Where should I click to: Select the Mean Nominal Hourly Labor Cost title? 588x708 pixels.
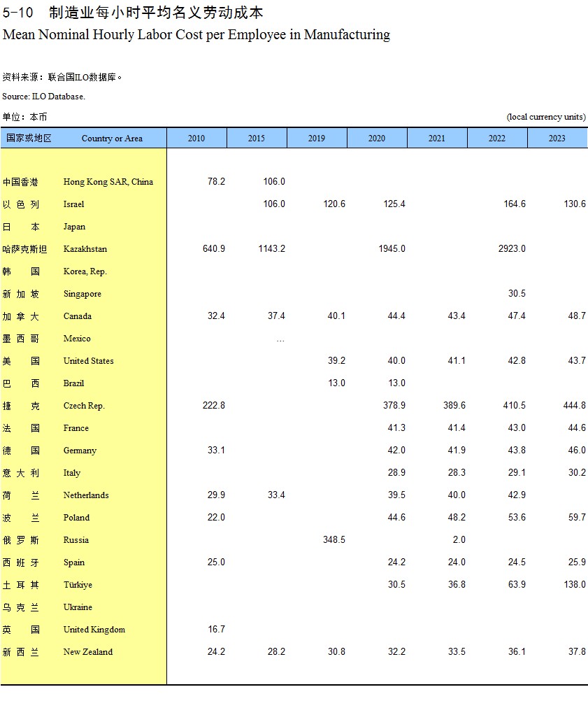(196, 34)
